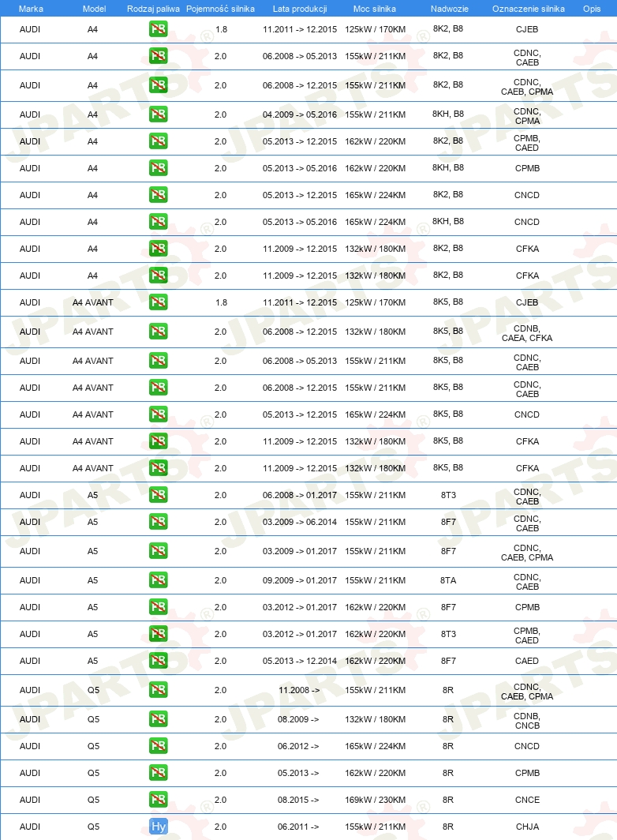Click the fuel icon in the A4 AVANT CNCD row
The width and height of the screenshot is (617, 840).
pos(158,414)
